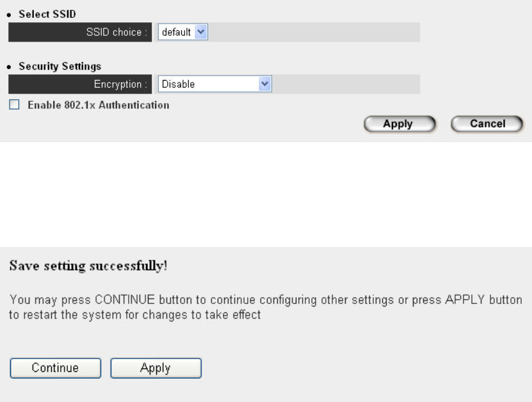Open the Encryption dropdown showing Disable

tap(215, 84)
